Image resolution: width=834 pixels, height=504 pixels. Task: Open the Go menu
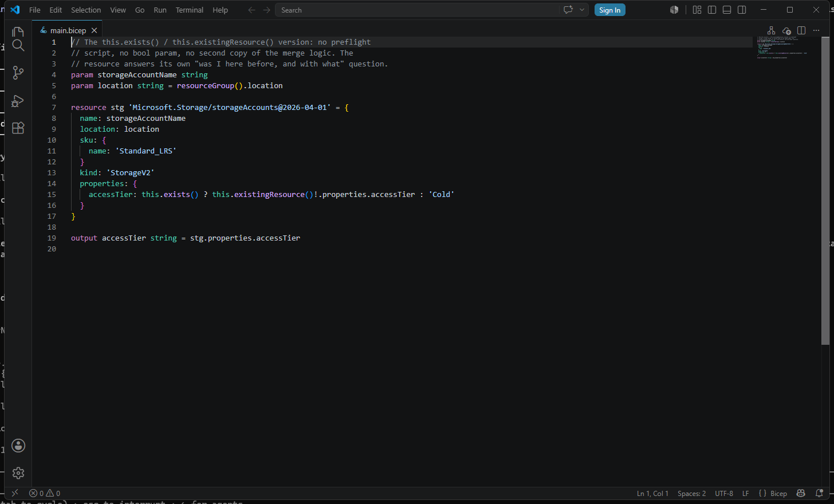(140, 10)
